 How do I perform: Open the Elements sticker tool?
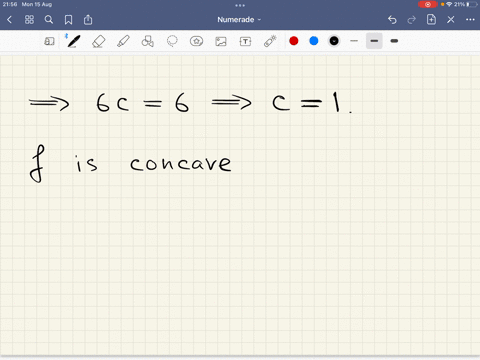(x=196, y=41)
